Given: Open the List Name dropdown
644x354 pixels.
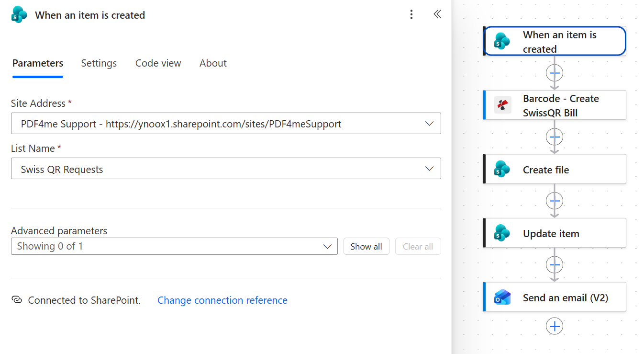Looking at the screenshot, I should coord(226,169).
